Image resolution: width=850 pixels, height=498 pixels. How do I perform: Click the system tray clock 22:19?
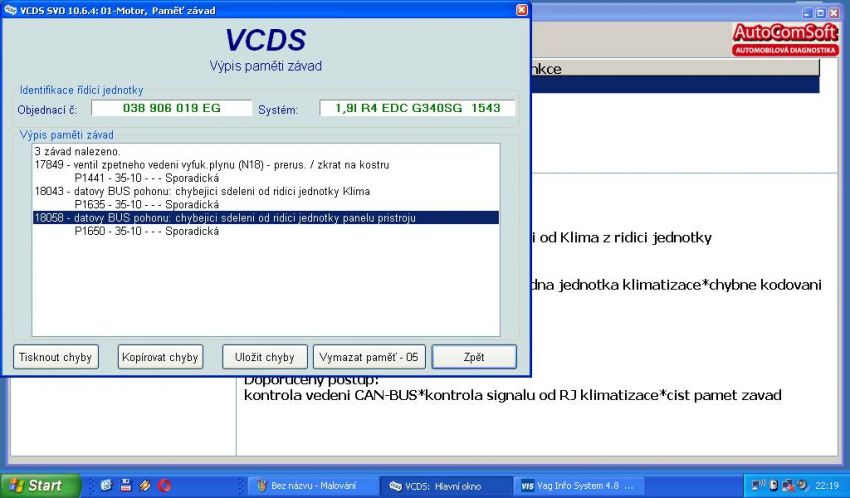[x=827, y=486]
